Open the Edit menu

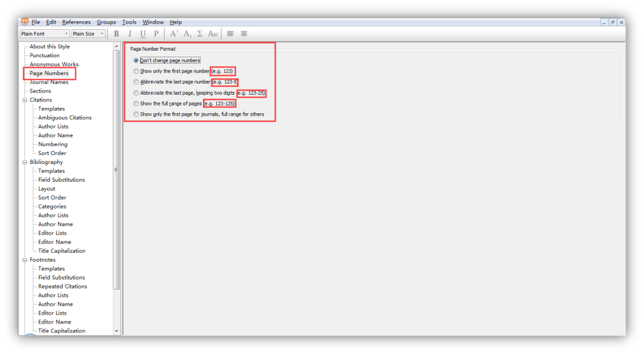51,22
